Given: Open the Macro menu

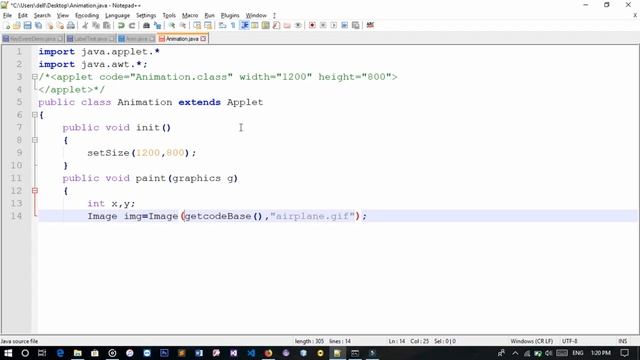Looking at the screenshot, I should point(190,16).
